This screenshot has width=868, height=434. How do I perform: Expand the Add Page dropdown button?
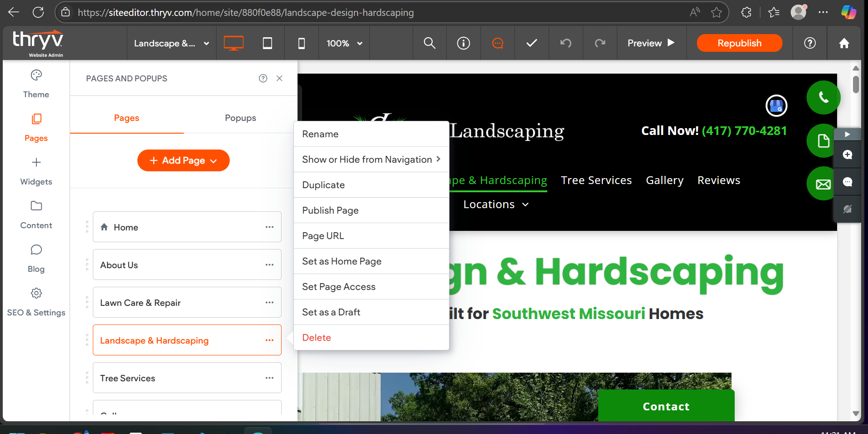point(183,160)
